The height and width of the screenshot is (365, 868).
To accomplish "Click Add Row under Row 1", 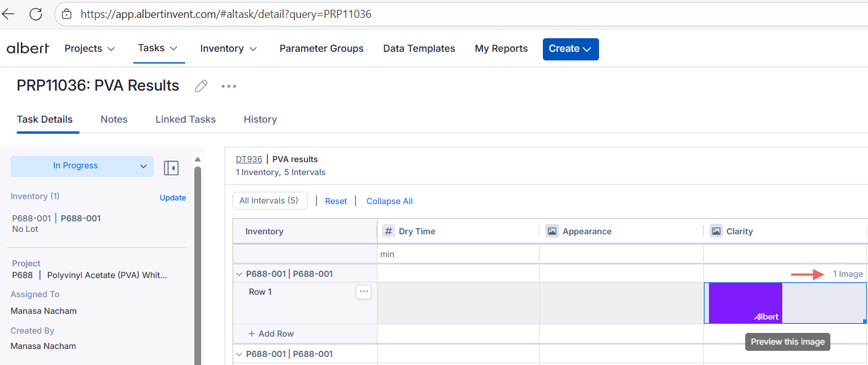I will tap(271, 334).
